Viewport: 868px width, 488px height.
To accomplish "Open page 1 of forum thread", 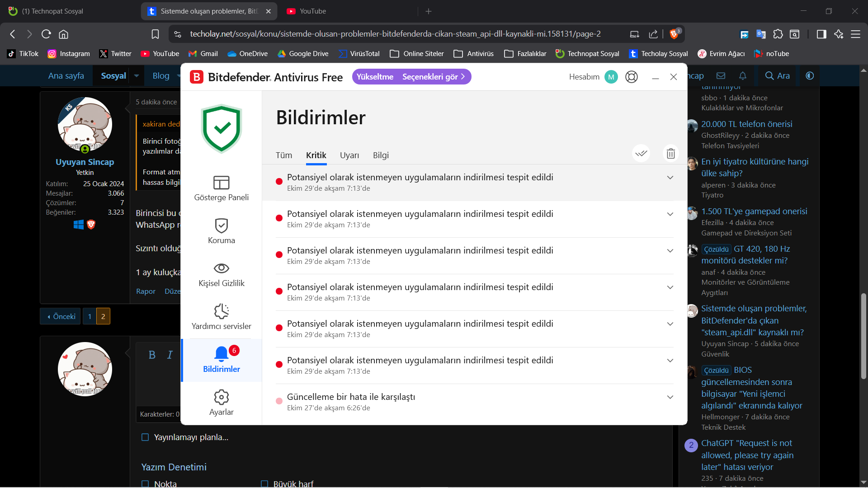I will pos(90,316).
